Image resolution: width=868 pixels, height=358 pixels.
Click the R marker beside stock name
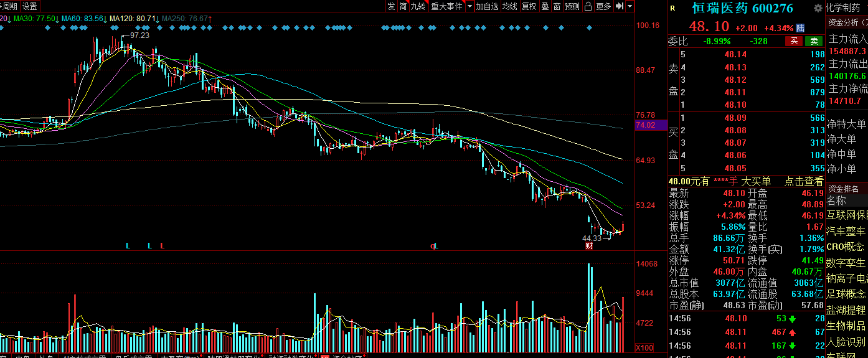(x=672, y=8)
